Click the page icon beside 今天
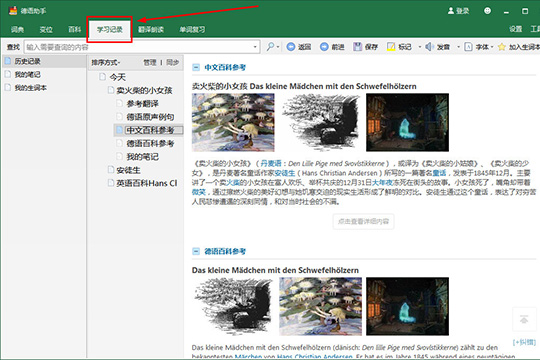The height and width of the screenshot is (360, 540). (x=102, y=76)
